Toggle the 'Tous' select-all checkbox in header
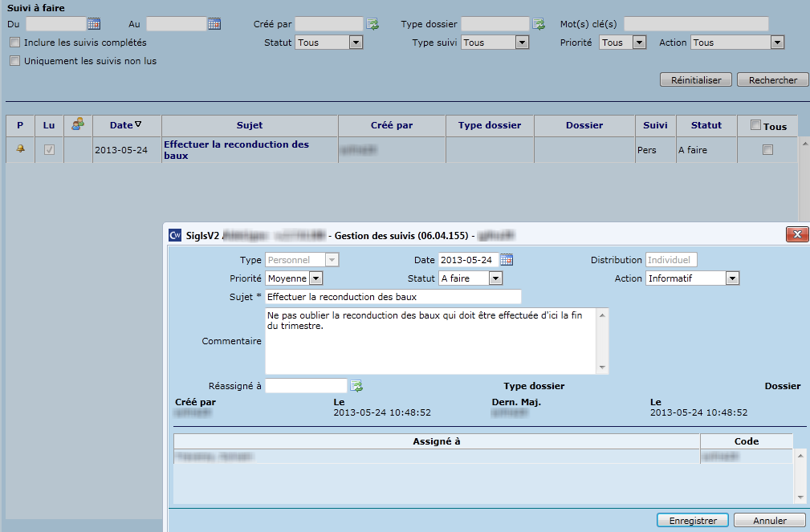This screenshot has height=532, width=810. click(x=755, y=125)
